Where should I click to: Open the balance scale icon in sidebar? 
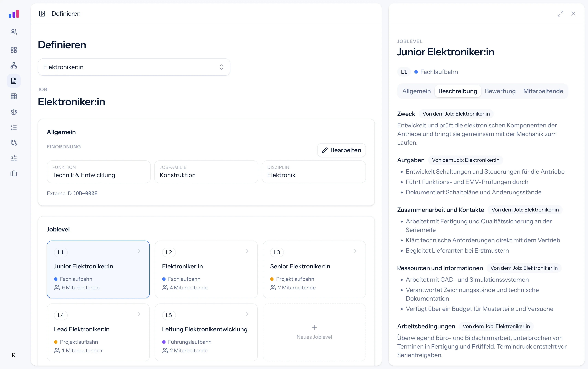[x=14, y=112]
